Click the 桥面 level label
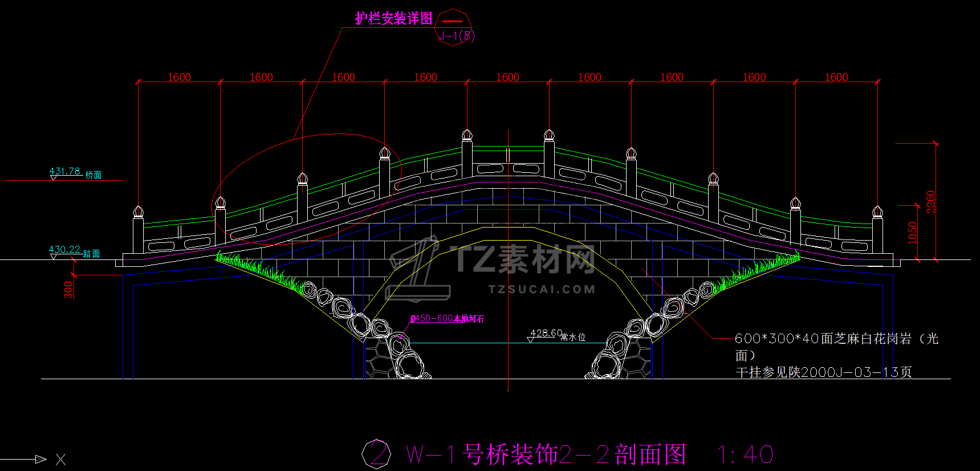 coord(93,175)
